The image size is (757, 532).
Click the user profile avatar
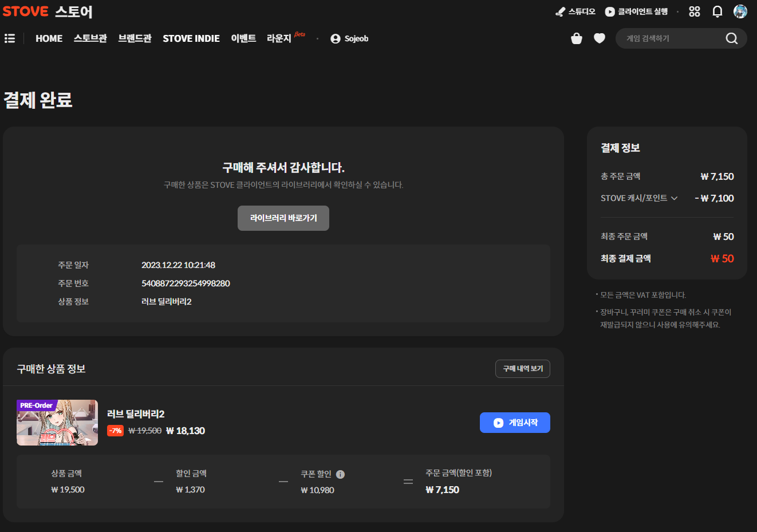pos(740,11)
